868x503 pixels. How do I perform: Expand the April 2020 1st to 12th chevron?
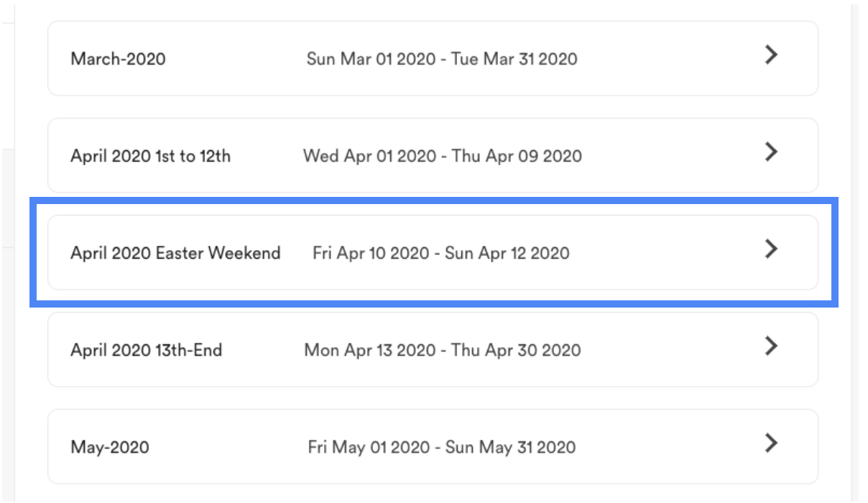coord(771,152)
